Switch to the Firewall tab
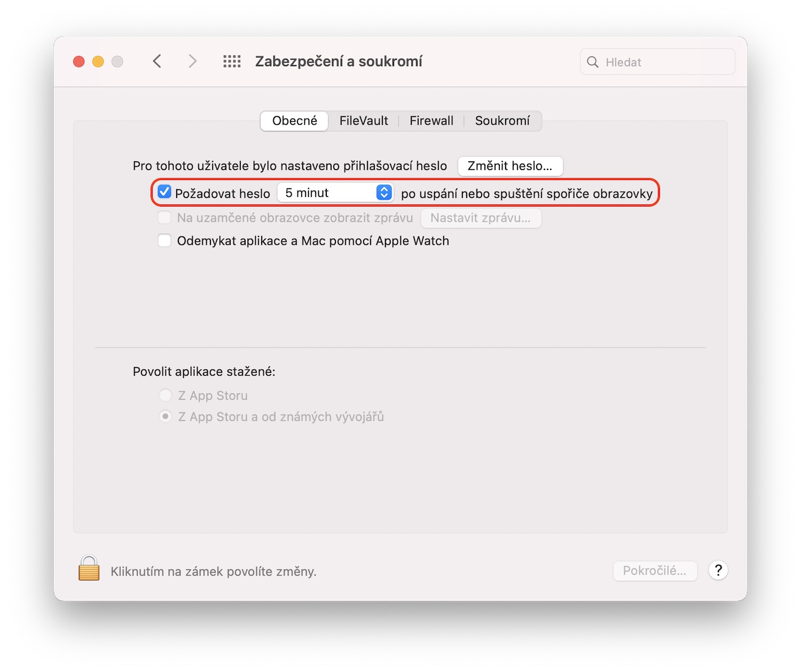 point(431,121)
